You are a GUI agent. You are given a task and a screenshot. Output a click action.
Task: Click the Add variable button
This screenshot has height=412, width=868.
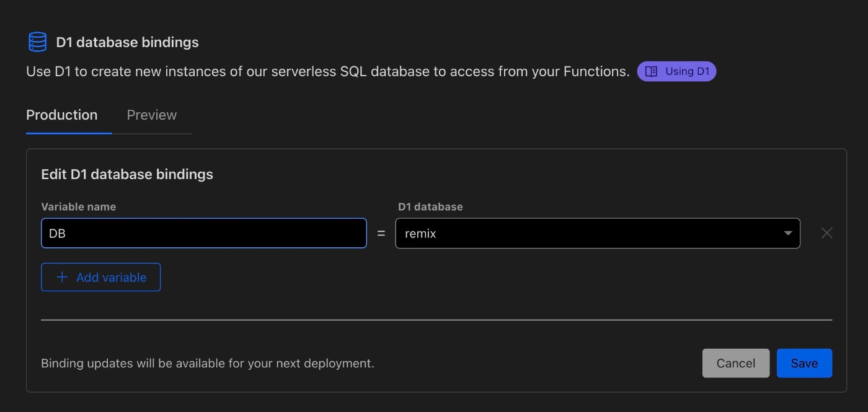101,278
